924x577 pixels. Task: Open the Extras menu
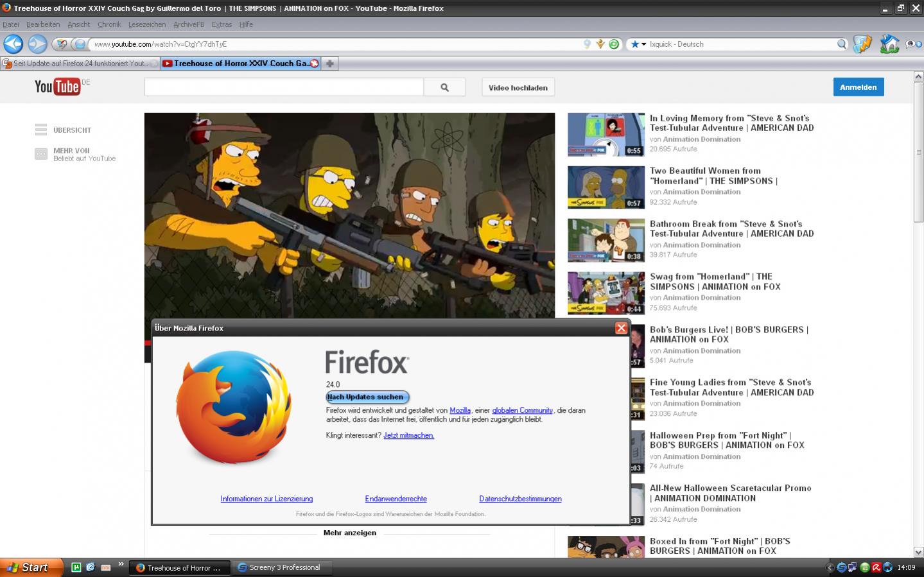(x=222, y=24)
